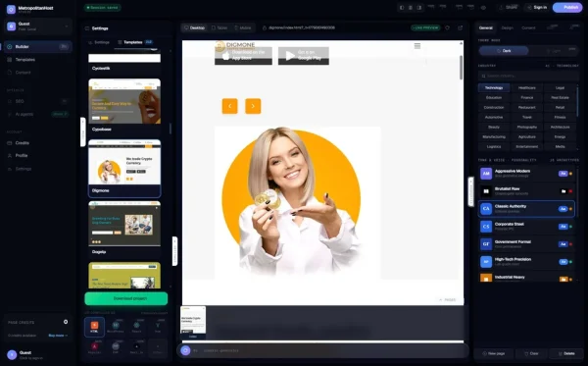The height and width of the screenshot is (366, 588).
Task: Choose the Brutalist Raw archetype
Action: [x=526, y=191]
